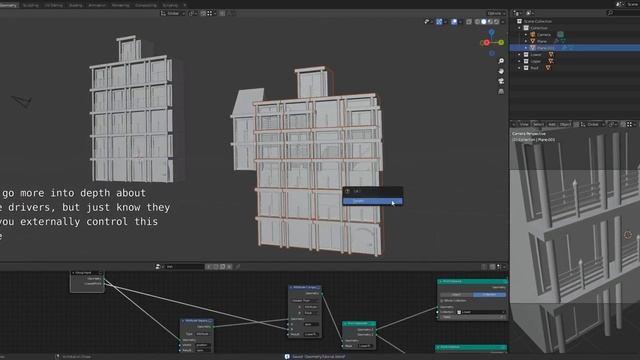Expand the Lower collection in outliner
This screenshot has height=360, width=640.
(x=520, y=55)
